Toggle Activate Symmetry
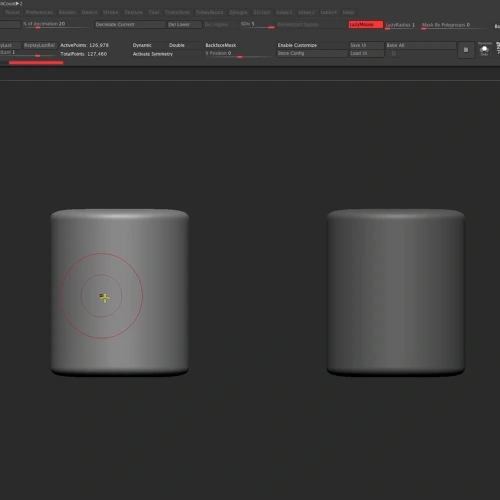Screen dimensions: 500x500 (x=153, y=54)
